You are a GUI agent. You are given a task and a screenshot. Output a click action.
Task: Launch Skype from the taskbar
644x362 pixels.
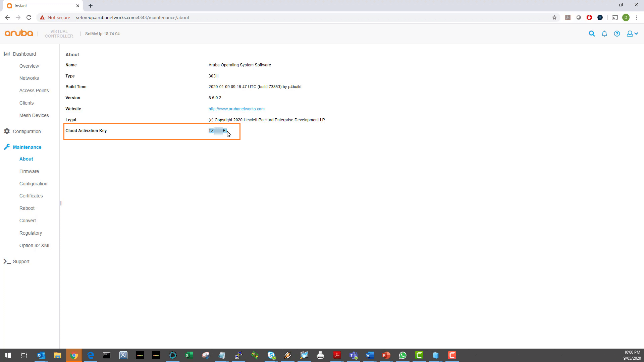[271, 355]
